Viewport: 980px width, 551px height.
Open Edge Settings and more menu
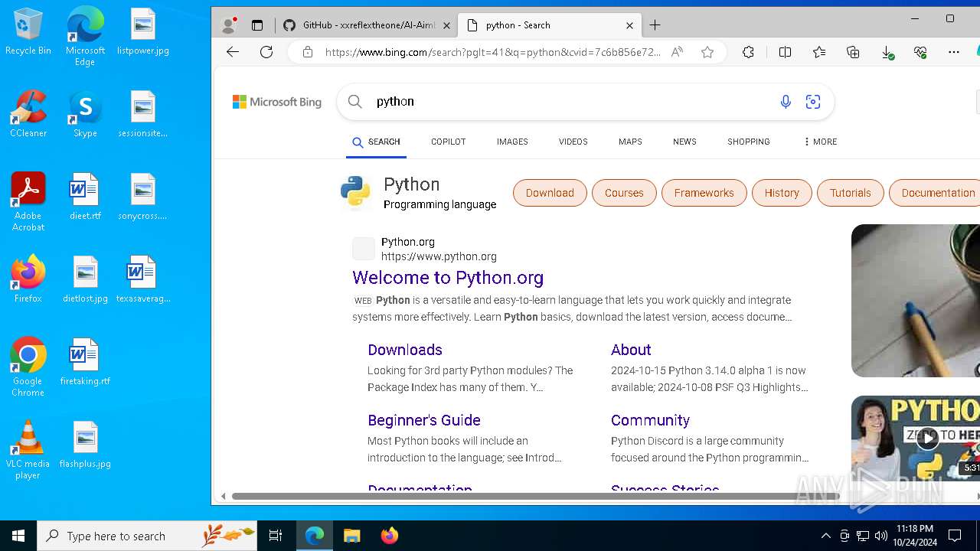(953, 52)
